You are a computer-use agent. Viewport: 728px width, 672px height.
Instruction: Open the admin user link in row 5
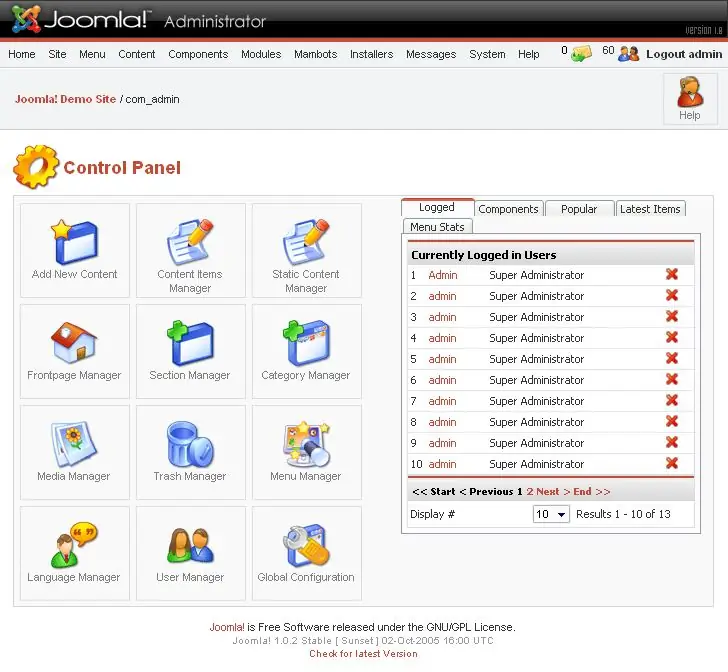(x=442, y=359)
